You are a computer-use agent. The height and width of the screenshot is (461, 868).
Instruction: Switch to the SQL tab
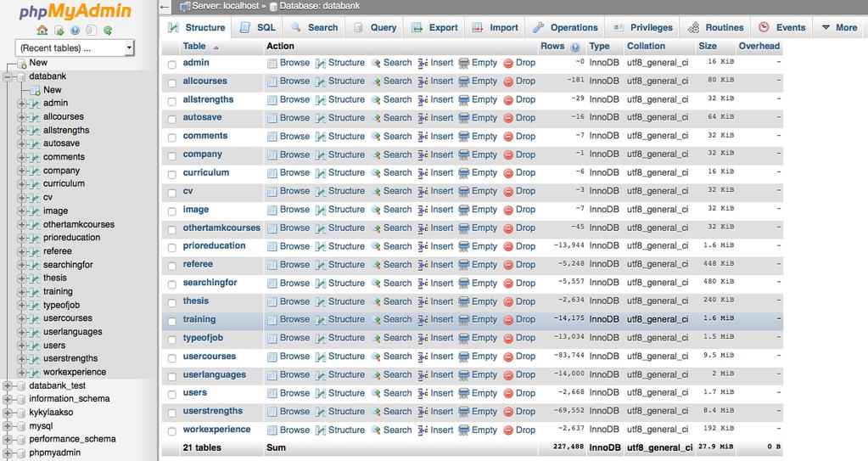pos(258,28)
